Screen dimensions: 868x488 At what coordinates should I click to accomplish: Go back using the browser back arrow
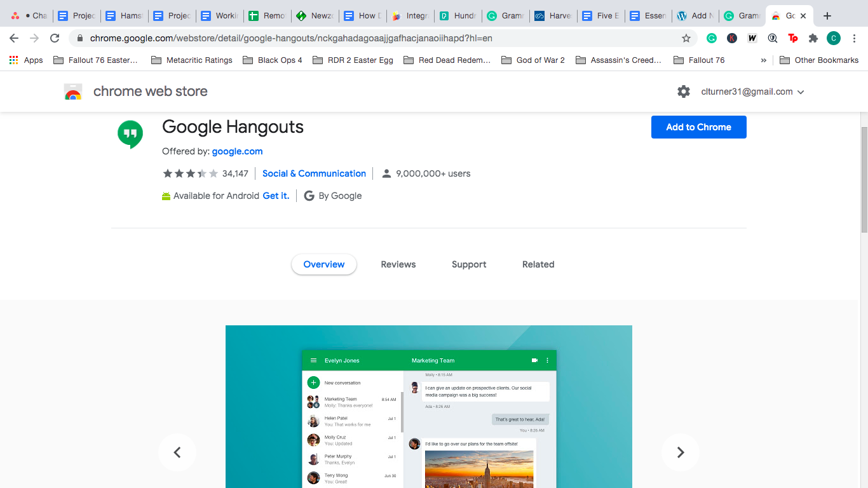(14, 38)
